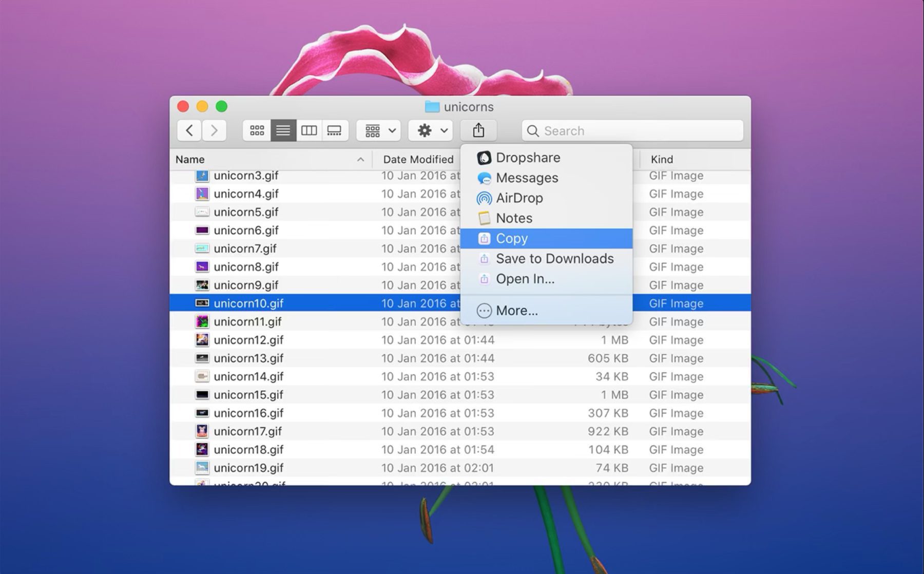The image size is (924, 574).
Task: Choose Dropshare from the share menu
Action: (x=528, y=158)
